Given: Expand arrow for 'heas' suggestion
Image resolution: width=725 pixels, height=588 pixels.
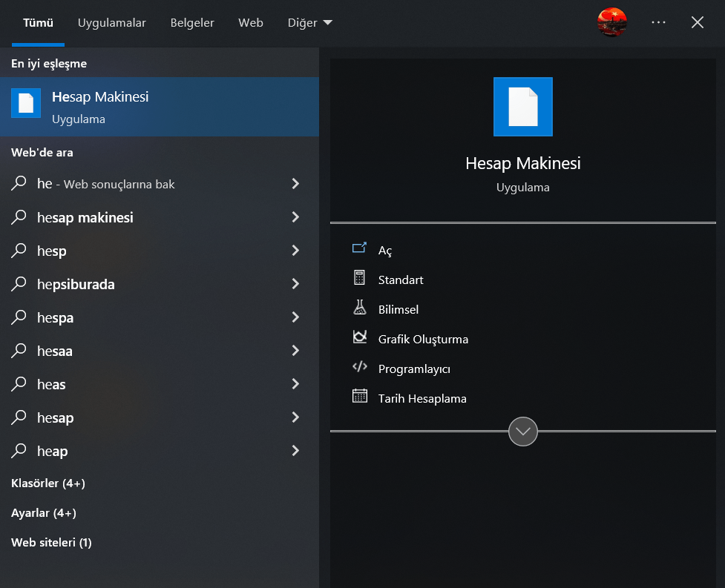Looking at the screenshot, I should pyautogui.click(x=295, y=384).
